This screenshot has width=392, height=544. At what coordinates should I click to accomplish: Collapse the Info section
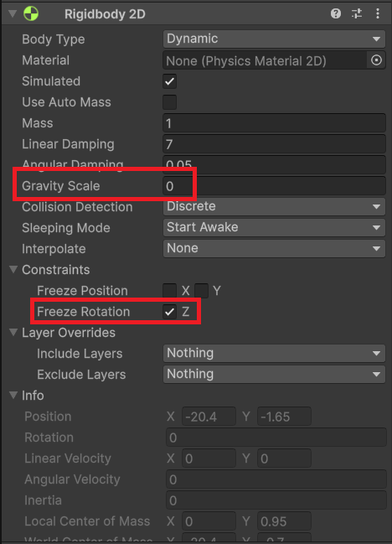(x=13, y=395)
